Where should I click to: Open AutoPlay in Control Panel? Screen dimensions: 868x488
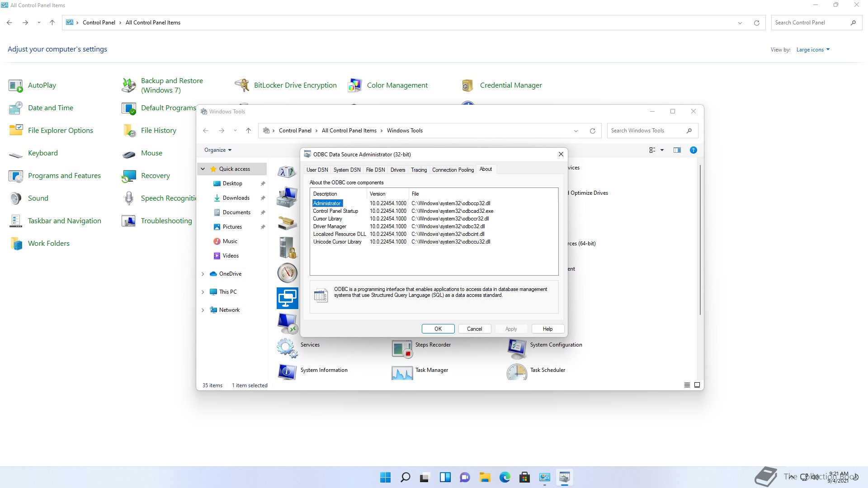(x=16, y=85)
